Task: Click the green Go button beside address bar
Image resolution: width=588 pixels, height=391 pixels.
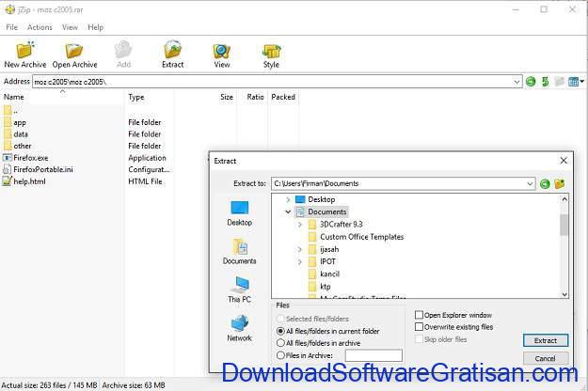Action: 531,81
